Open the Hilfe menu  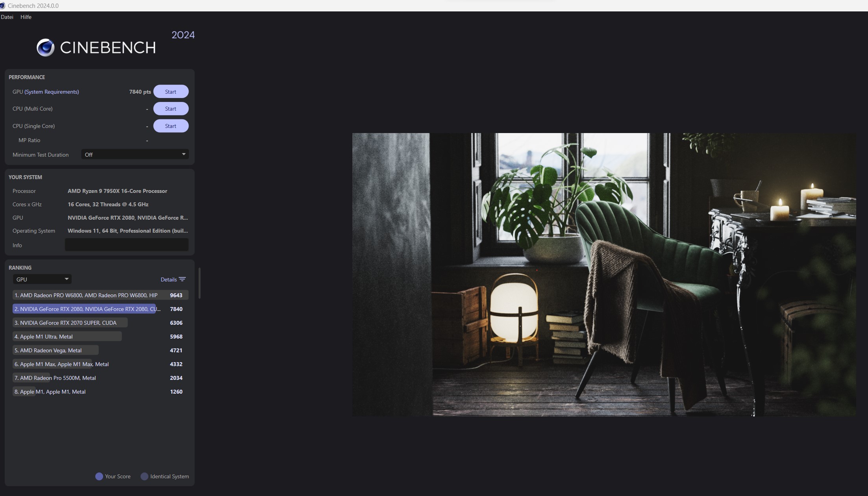pyautogui.click(x=26, y=17)
